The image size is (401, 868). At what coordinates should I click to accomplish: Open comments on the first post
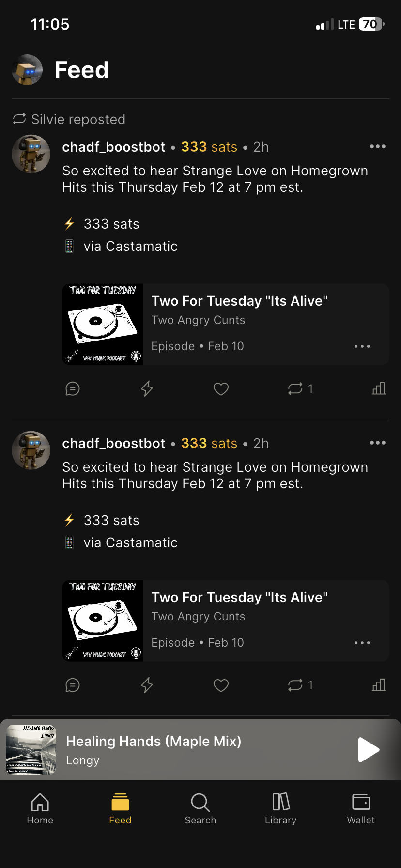73,388
